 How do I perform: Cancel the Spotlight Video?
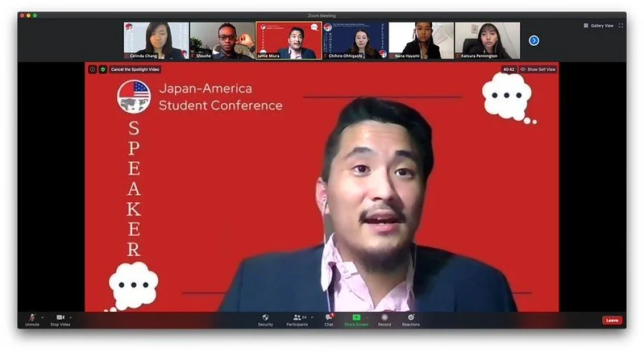[135, 69]
